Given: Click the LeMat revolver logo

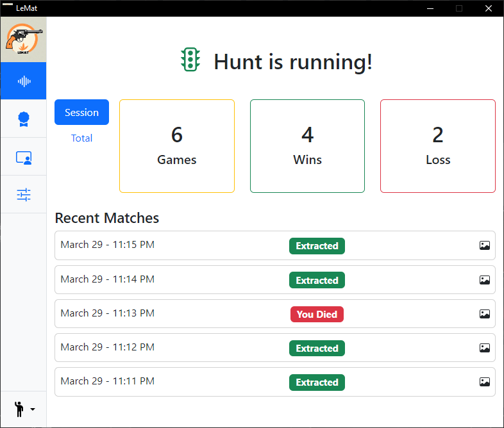Looking at the screenshot, I should click(24, 39).
